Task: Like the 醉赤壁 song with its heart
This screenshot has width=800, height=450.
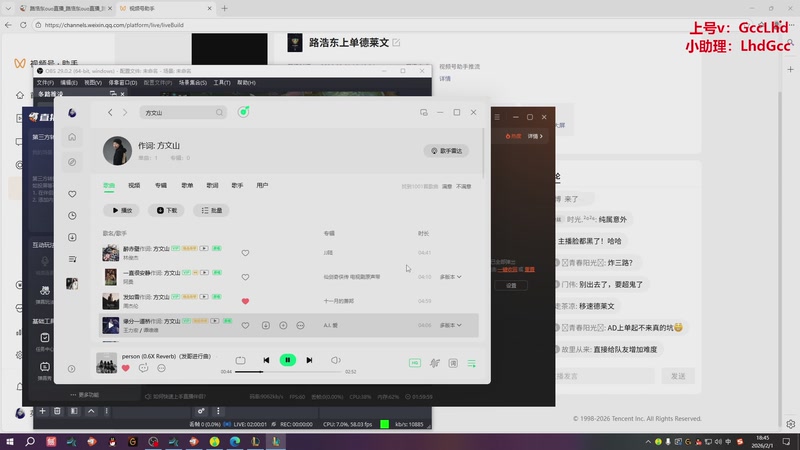Action: (x=245, y=253)
